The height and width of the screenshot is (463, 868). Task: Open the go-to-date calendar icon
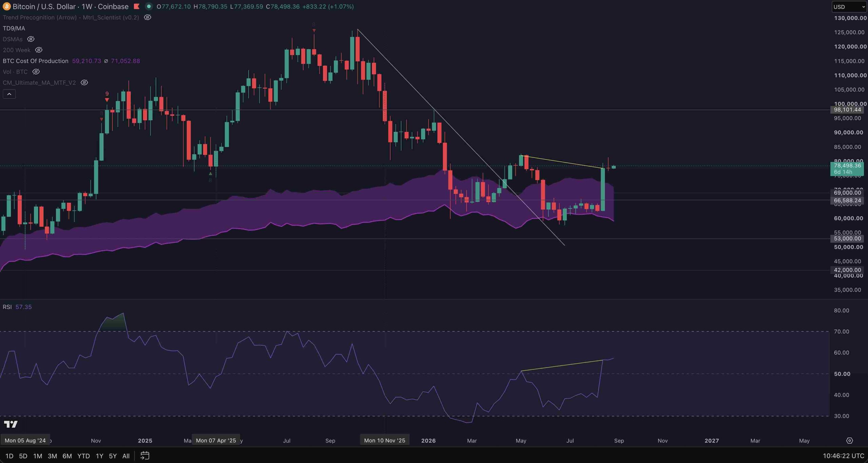(145, 456)
